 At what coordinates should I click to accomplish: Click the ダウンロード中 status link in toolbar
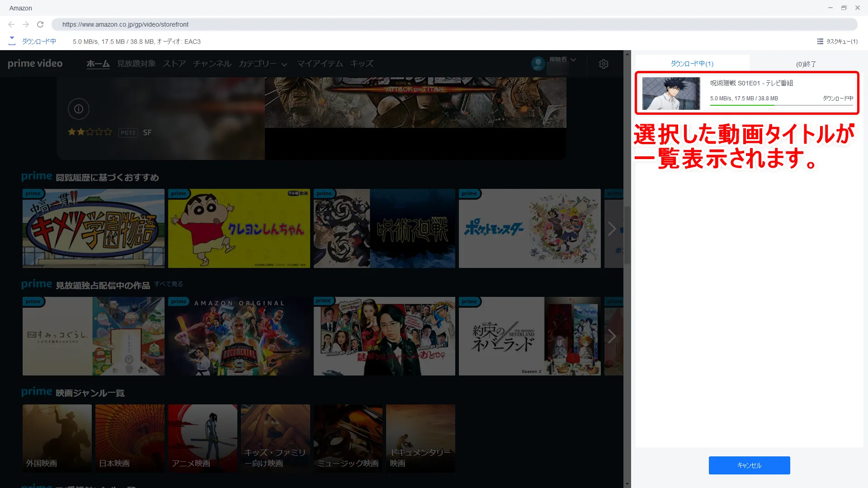coord(39,41)
